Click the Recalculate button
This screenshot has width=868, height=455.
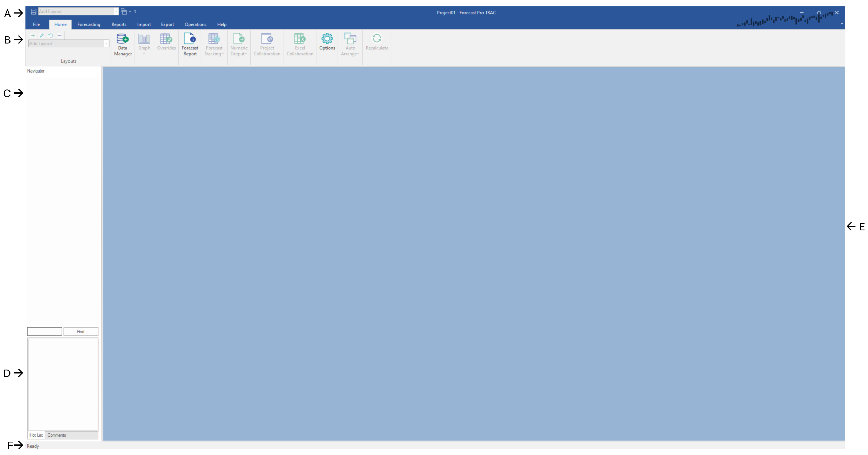[x=377, y=42]
